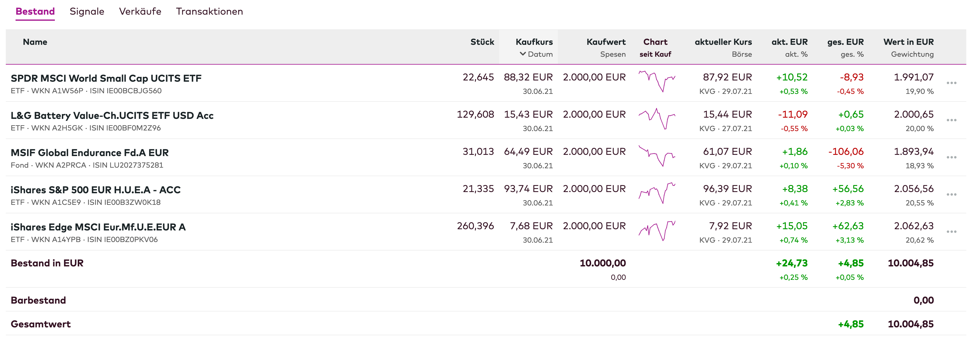980x342 pixels.
Task: Click MSIF Global Endurance sparkline chart
Action: (657, 156)
